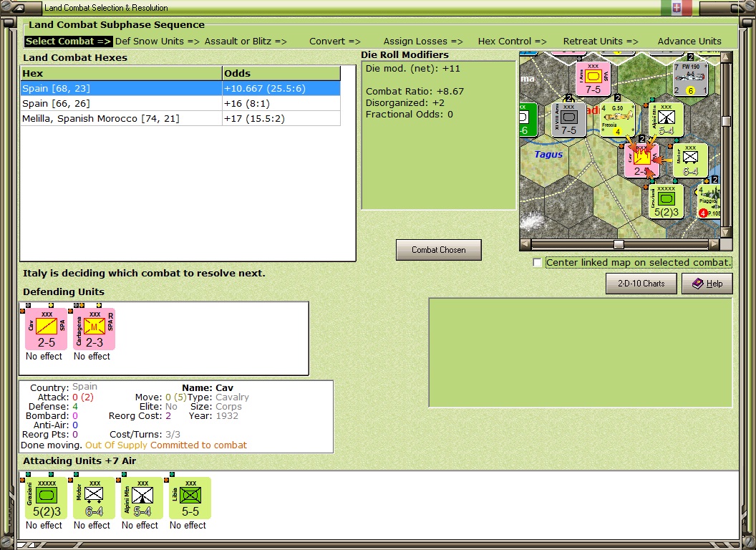Click the Odds column header
Screen dimensions: 756x550
[x=281, y=73]
